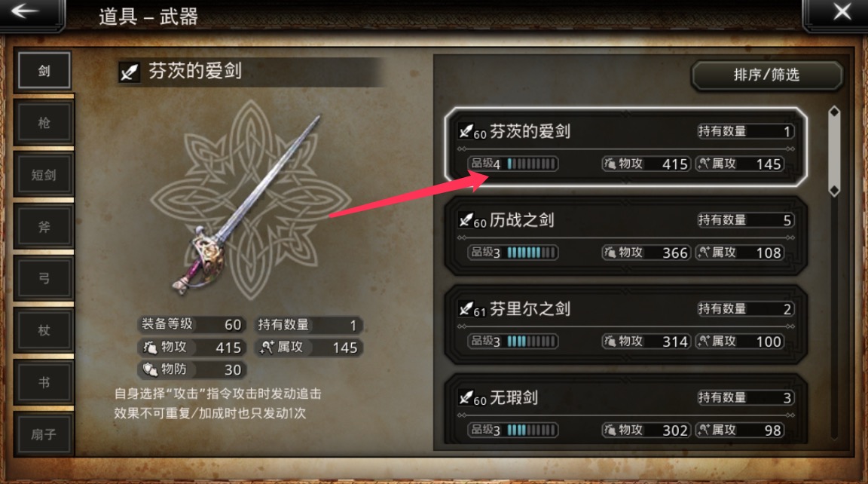The width and height of the screenshot is (868, 484).
Task: Select the 弓 bow category tab
Action: 44,278
